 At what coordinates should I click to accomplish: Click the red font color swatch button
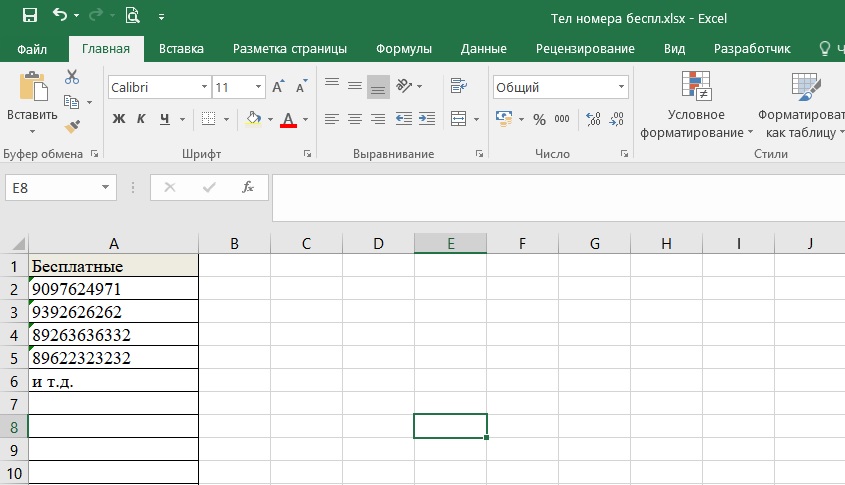click(288, 119)
